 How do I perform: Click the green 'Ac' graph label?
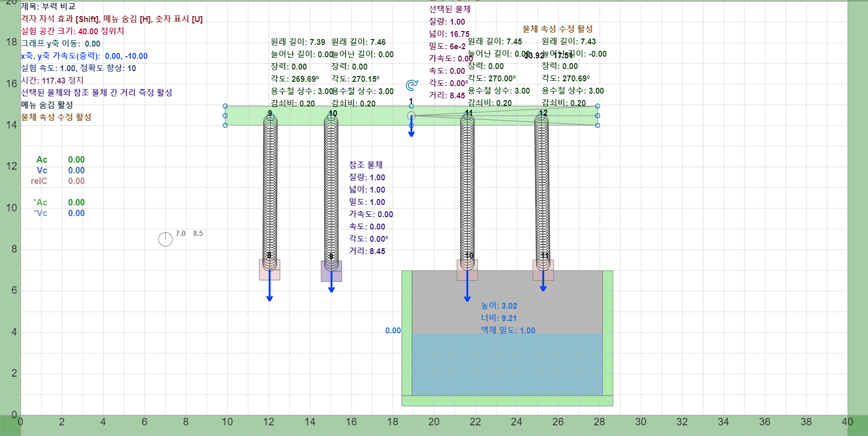(42, 159)
